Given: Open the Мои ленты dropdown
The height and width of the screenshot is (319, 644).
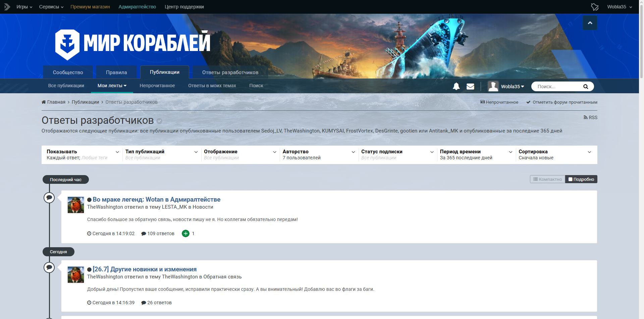Looking at the screenshot, I should click(112, 86).
